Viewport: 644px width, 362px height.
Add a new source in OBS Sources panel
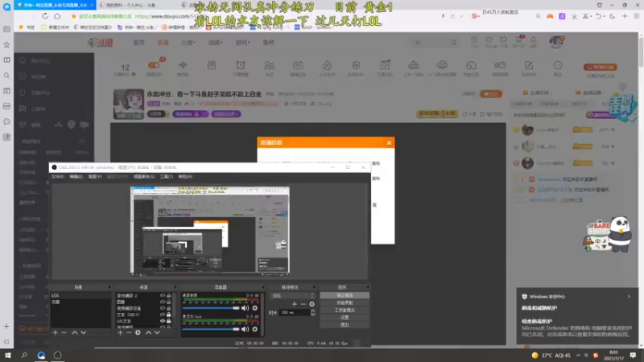pyautogui.click(x=120, y=332)
